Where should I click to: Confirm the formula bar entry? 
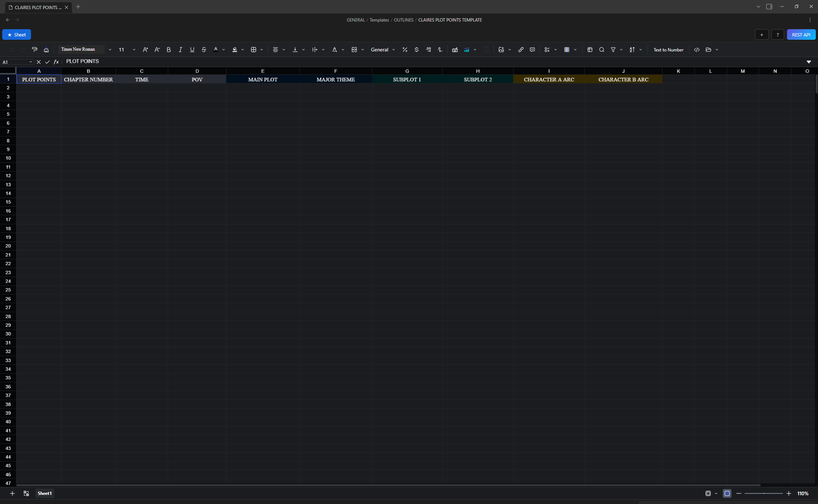pos(47,62)
